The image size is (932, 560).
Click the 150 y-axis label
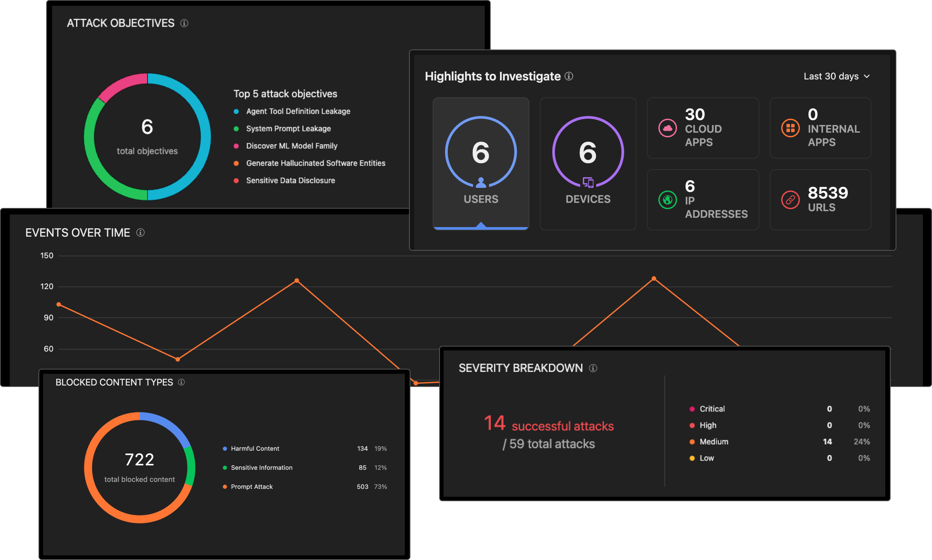[x=47, y=256]
